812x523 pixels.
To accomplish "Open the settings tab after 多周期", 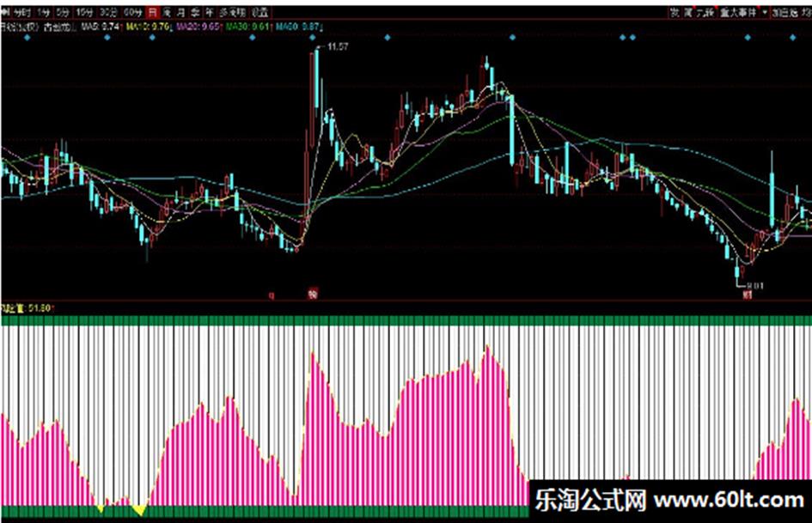I will click(x=259, y=12).
